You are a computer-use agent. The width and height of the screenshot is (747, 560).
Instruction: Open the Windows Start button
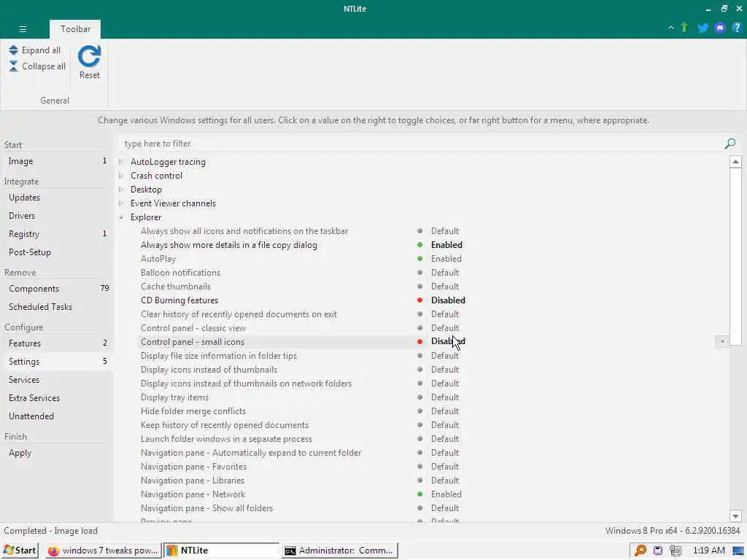(x=19, y=551)
